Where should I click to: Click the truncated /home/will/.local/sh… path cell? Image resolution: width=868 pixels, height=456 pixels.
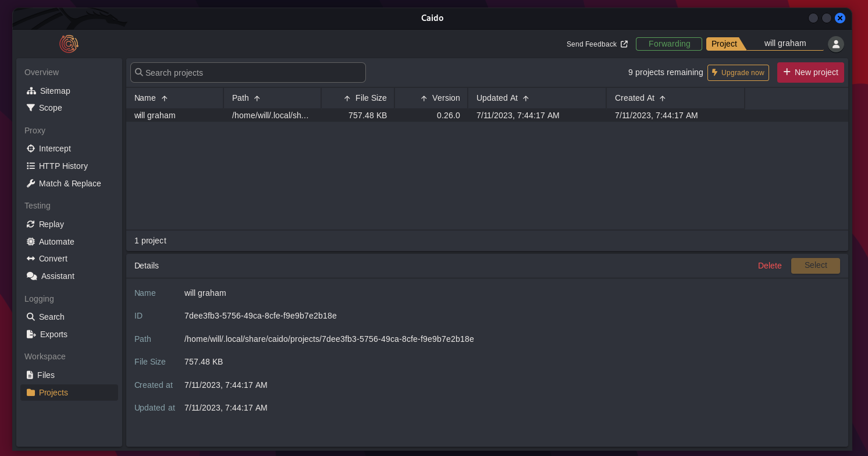[x=271, y=115]
